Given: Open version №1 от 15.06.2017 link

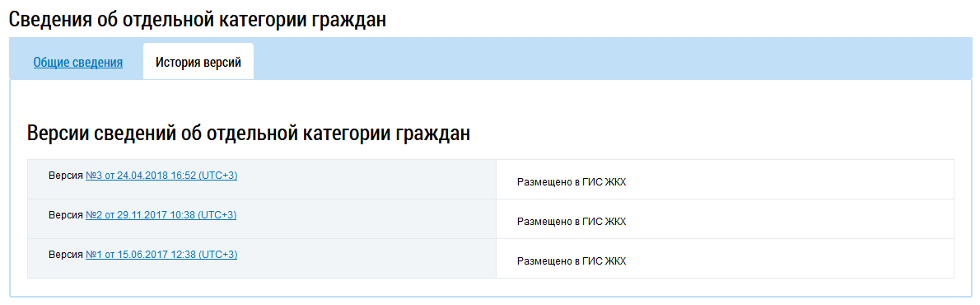Looking at the screenshot, I should (x=161, y=255).
